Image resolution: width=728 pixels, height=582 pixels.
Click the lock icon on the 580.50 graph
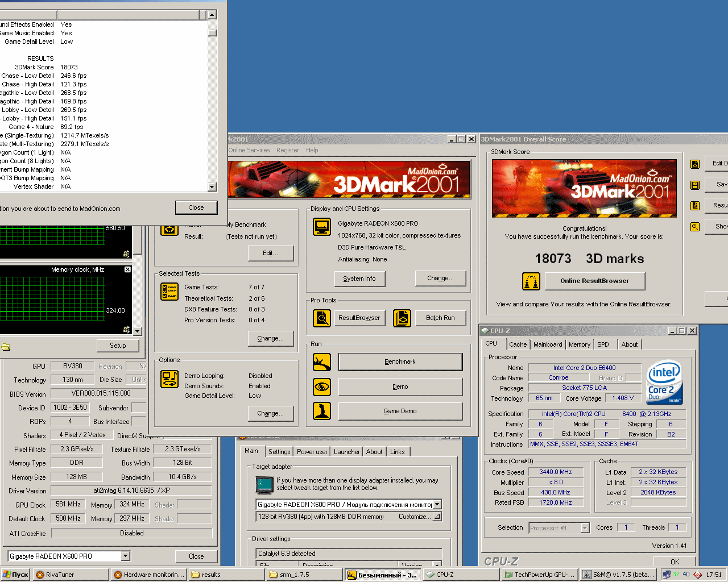(x=126, y=254)
